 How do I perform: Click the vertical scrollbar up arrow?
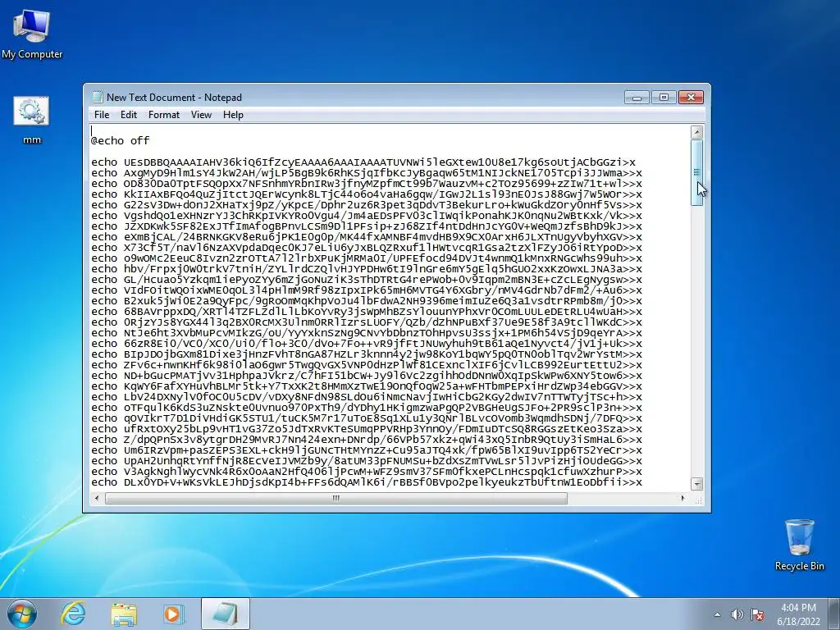(x=697, y=132)
